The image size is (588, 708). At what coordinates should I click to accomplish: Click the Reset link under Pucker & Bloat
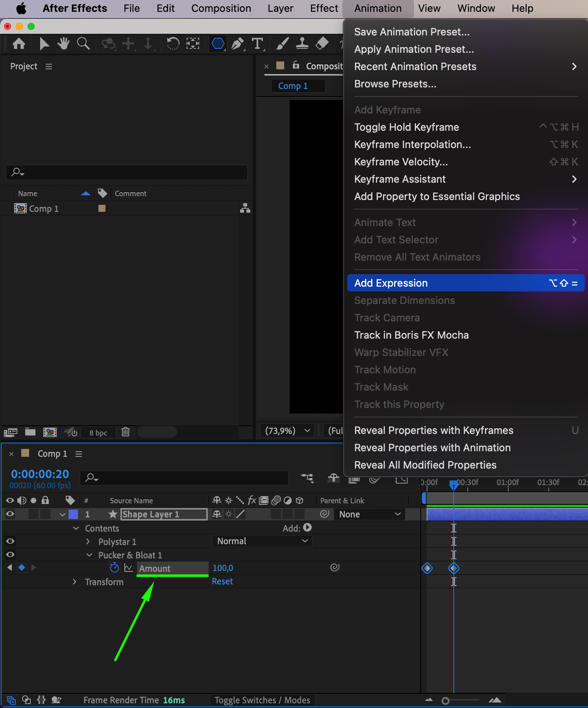tap(222, 582)
